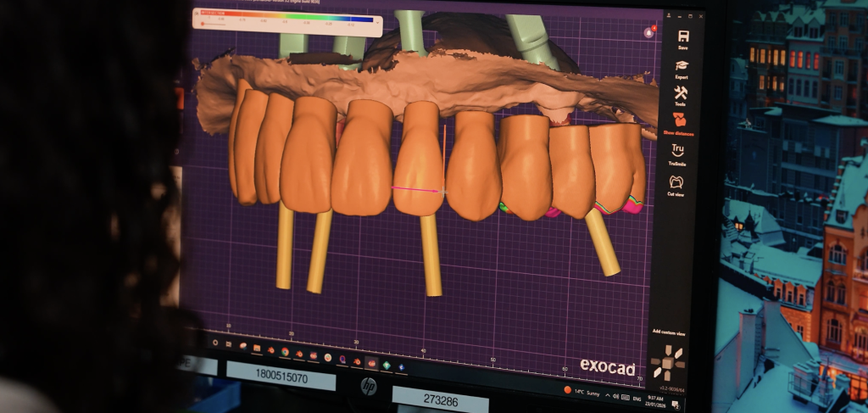This screenshot has width=868, height=413.
Task: Open the notification bell with red badge
Action: [x=649, y=32]
